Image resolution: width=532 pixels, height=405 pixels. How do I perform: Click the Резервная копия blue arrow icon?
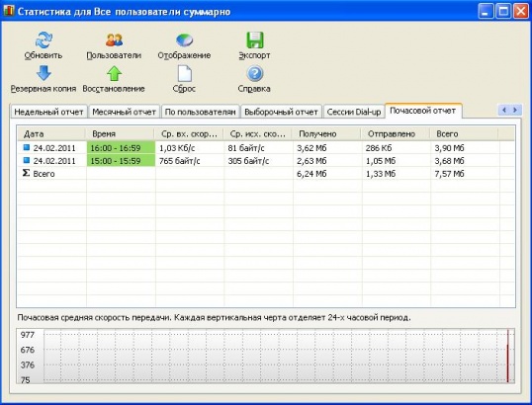44,73
